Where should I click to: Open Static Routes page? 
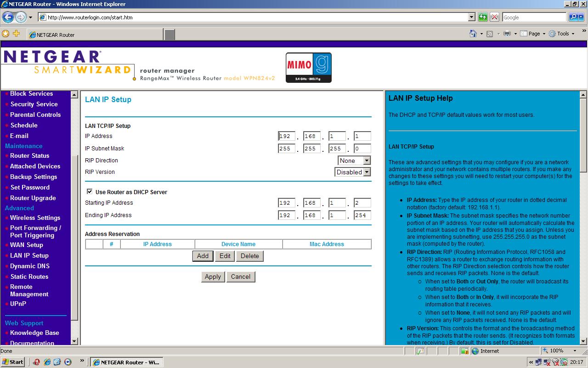coord(29,276)
